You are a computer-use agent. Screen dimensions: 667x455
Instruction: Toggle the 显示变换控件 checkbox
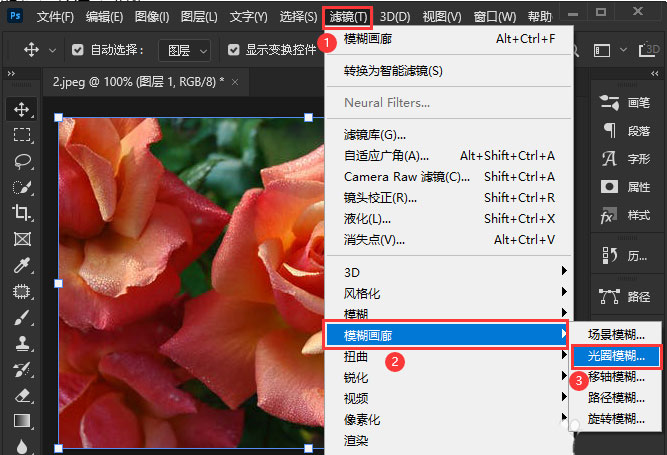point(233,50)
